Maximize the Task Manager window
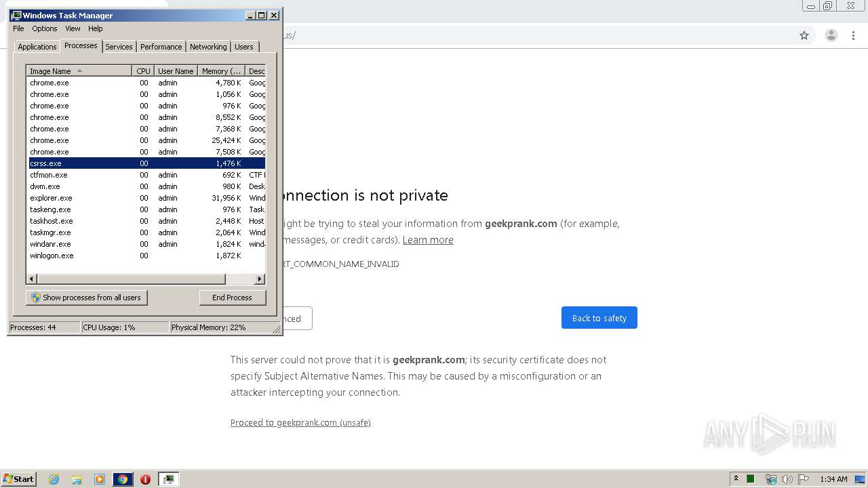The image size is (868, 488). pos(261,15)
